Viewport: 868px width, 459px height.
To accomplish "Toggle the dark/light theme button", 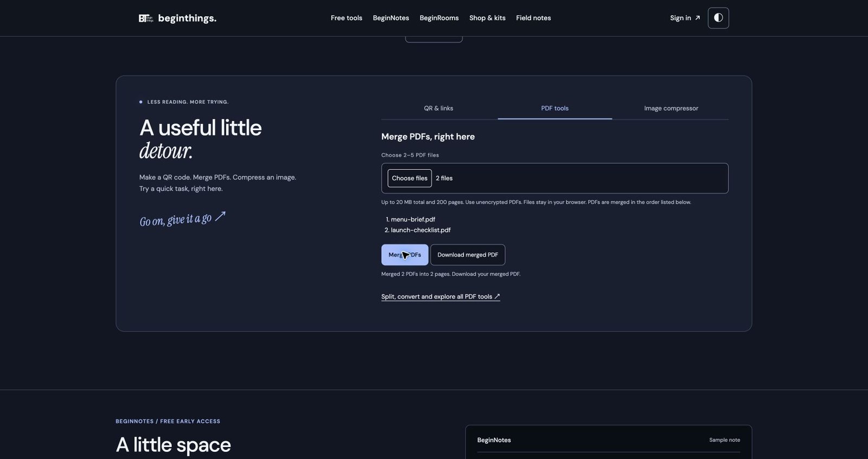I will (718, 18).
